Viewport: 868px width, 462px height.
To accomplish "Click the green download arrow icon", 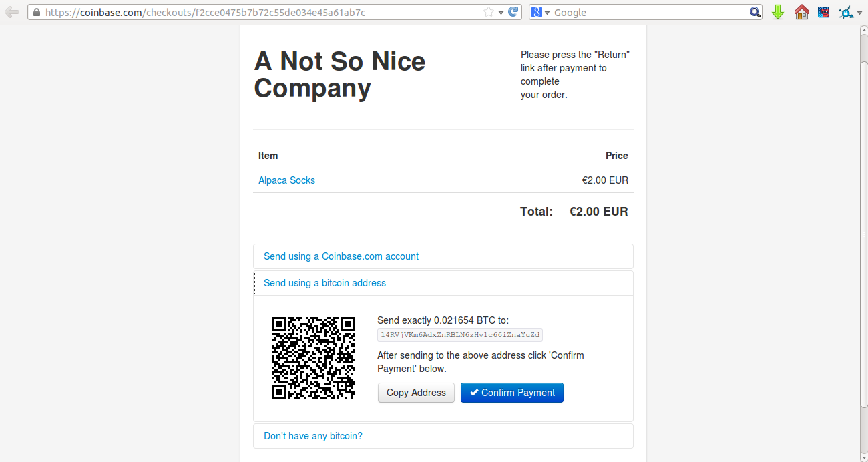I will [x=777, y=11].
